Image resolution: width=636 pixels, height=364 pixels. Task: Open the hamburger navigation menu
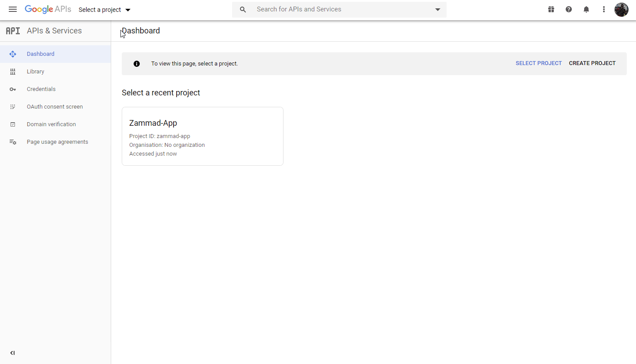[x=13, y=9]
